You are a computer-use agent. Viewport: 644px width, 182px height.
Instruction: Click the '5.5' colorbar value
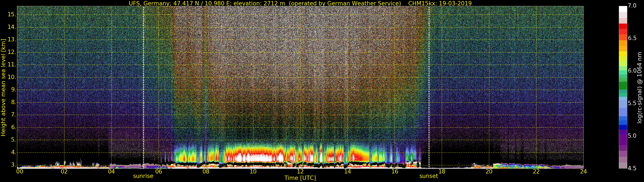coord(632,103)
